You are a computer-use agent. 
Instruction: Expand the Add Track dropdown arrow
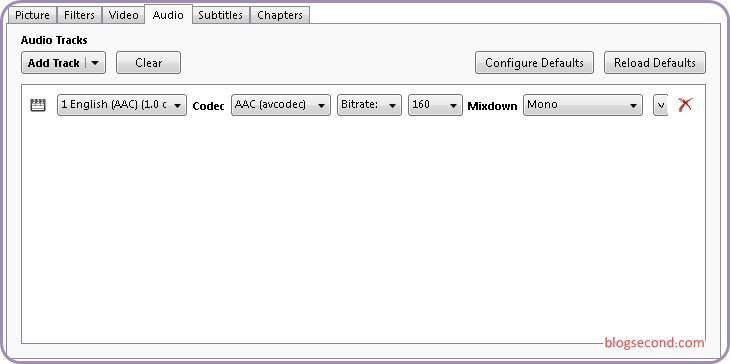[x=95, y=63]
